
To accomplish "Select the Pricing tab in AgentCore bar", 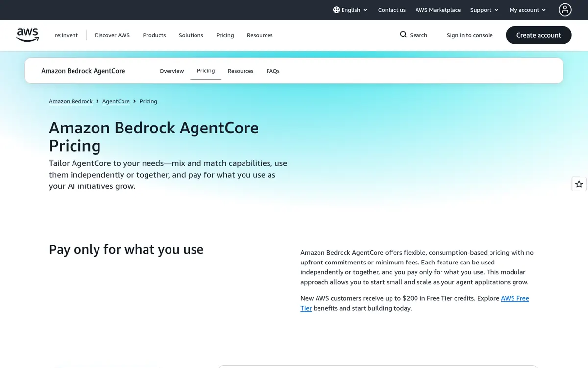I will [206, 71].
